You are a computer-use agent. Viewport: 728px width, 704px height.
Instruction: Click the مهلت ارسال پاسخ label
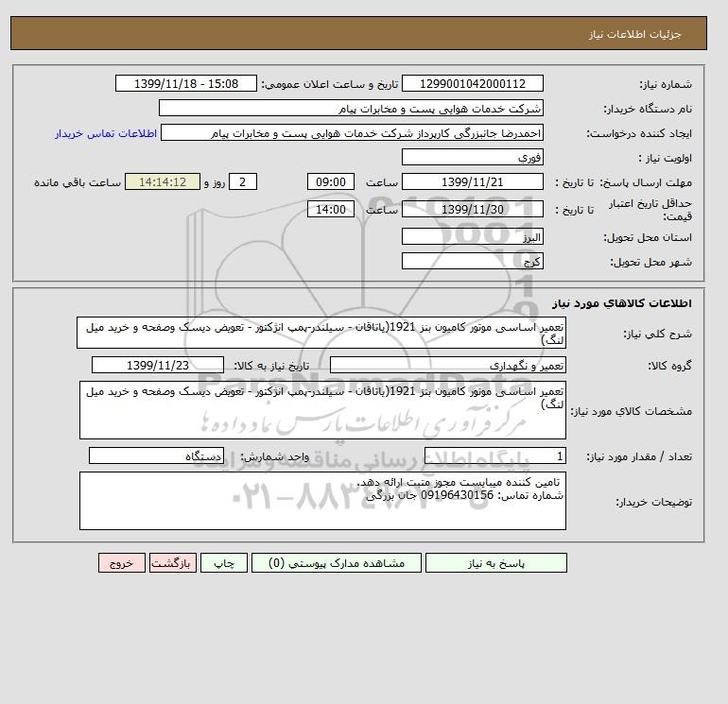646,182
